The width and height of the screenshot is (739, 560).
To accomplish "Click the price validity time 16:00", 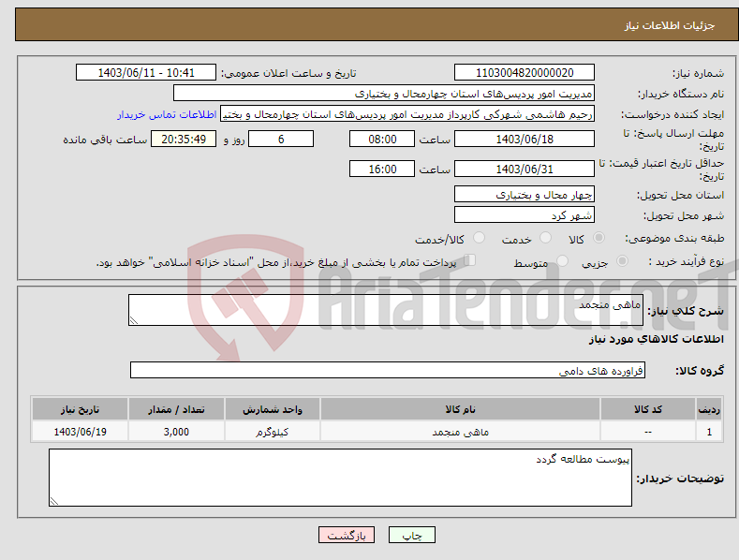I will (x=382, y=169).
